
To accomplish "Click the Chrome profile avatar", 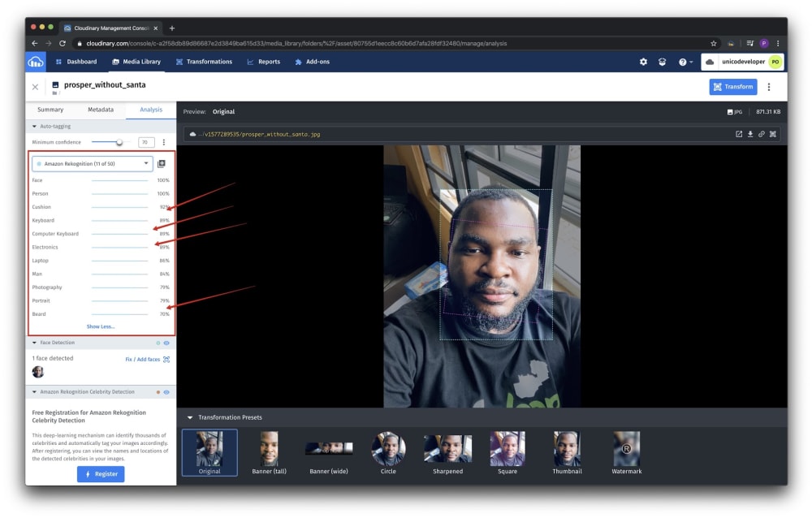I will [764, 44].
